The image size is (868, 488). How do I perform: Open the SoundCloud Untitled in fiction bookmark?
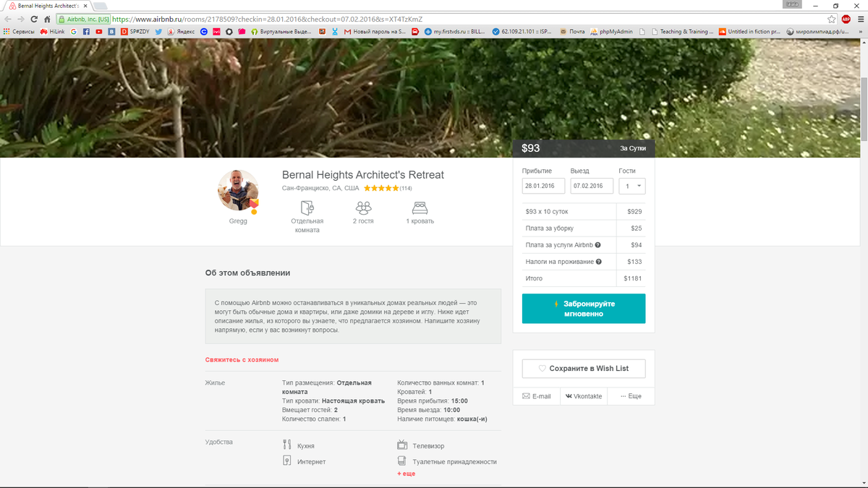point(749,32)
